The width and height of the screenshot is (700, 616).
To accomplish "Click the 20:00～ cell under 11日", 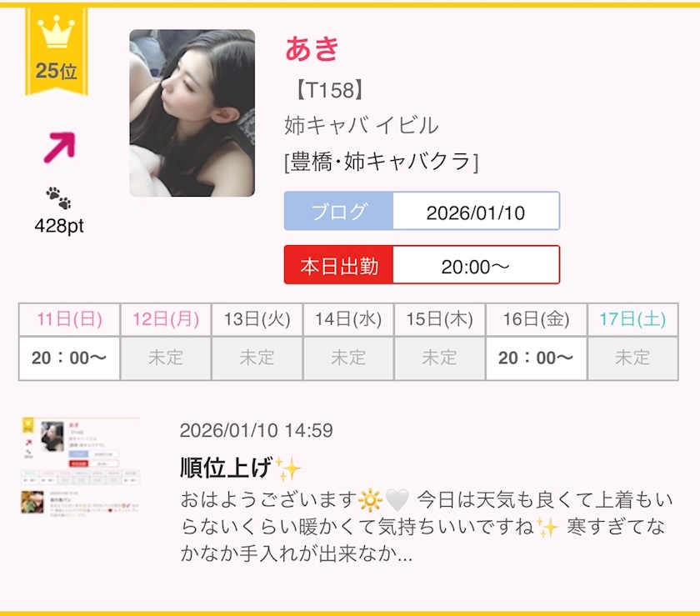I will 69,358.
